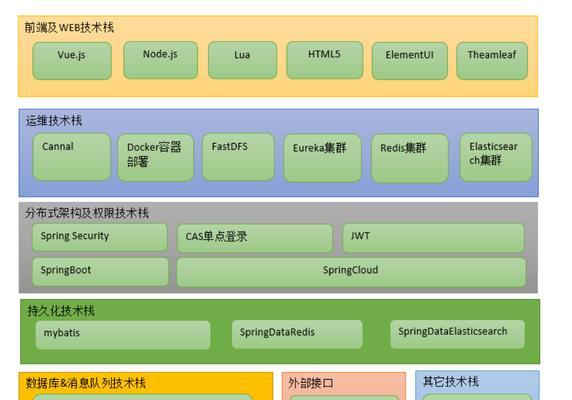Click the 分布式架构及权限技术栈 heading
572x400 pixels.
pyautogui.click(x=87, y=213)
